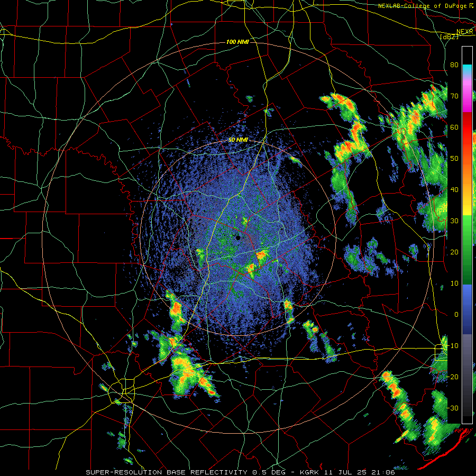The width and height of the screenshot is (476, 476).
Task: Click the 50 value on the dBZ scale
Action: point(454,159)
